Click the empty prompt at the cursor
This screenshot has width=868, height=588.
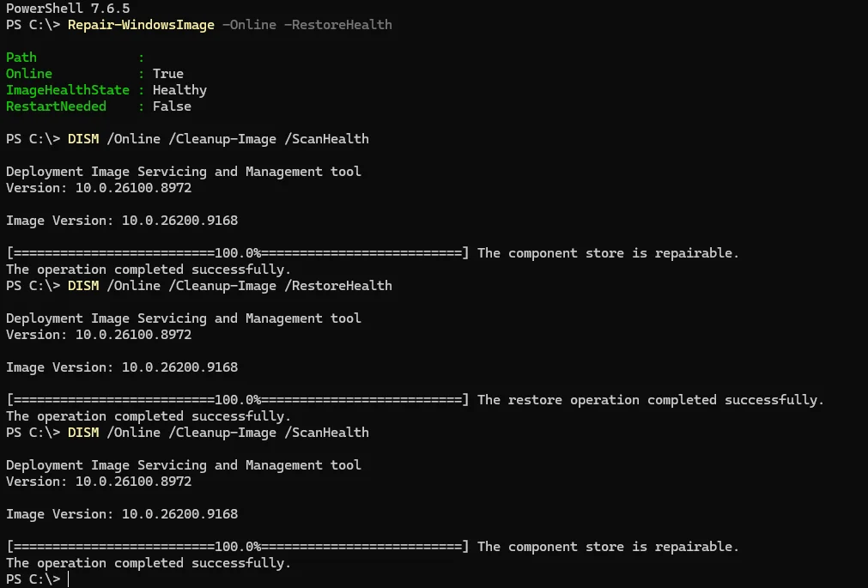click(x=69, y=579)
